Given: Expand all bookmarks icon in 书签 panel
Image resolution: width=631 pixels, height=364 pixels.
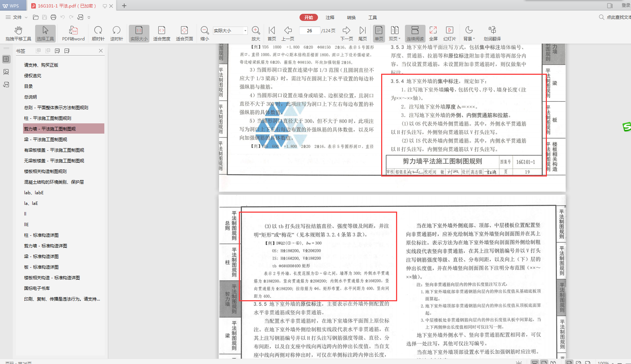Looking at the screenshot, I should coord(38,51).
